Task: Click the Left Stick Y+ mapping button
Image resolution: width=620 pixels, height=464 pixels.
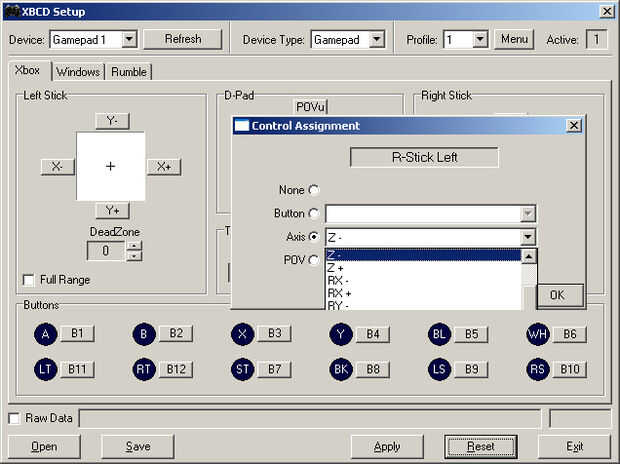Action: pos(112,210)
